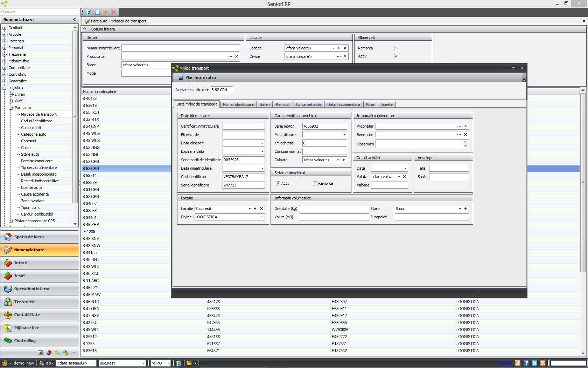The width and height of the screenshot is (588, 368).
Task: Click the refresh icon in main toolbar
Action: pos(89,12)
